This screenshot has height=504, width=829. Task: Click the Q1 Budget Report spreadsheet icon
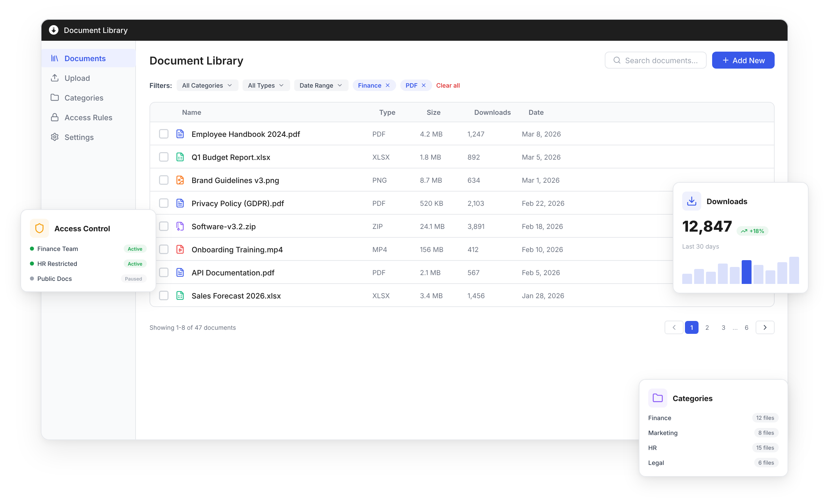180,157
